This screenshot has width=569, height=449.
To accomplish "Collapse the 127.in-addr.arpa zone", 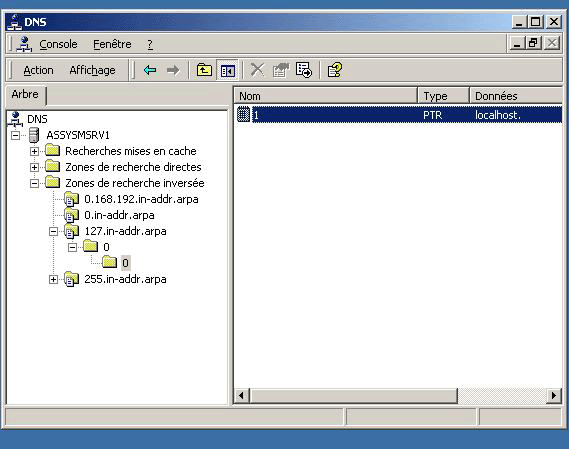I will [53, 231].
